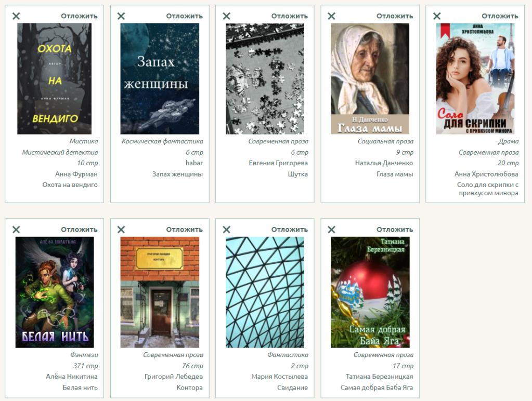This screenshot has width=532, height=401.
Task: Dismiss Свидание card with X icon
Action: click(226, 230)
